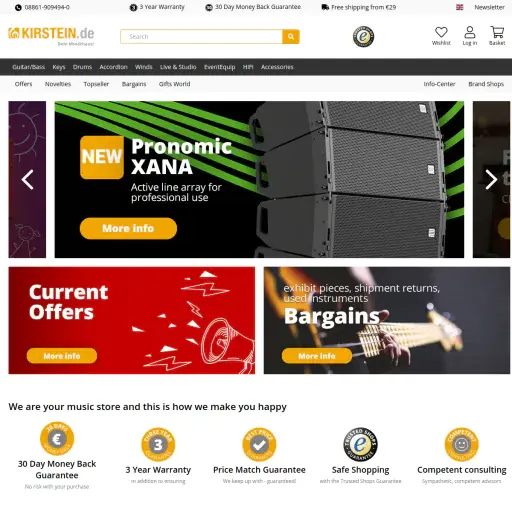Open the shopping Basket cart icon

pos(497,32)
